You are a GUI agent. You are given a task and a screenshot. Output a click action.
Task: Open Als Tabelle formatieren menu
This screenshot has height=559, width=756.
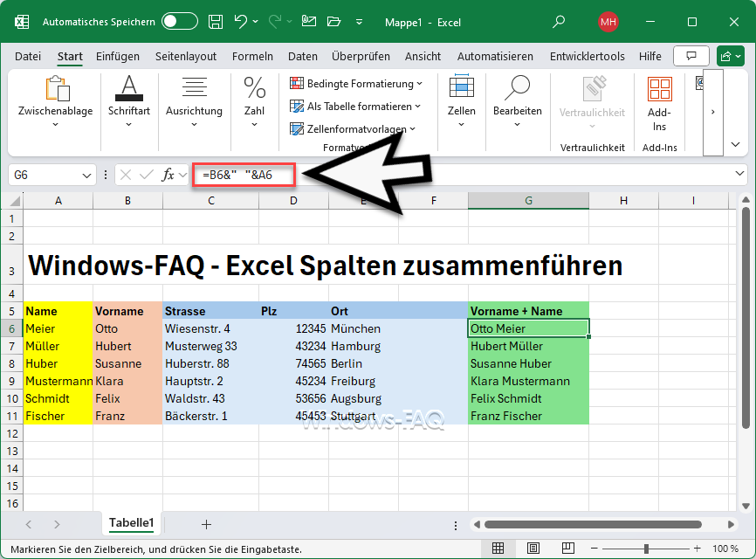(354, 106)
